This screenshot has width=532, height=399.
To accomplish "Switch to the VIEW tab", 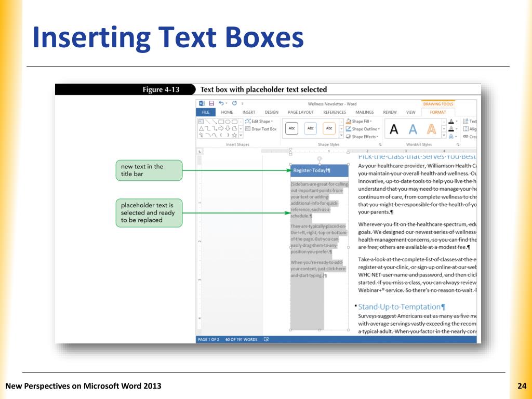I will tap(410, 112).
